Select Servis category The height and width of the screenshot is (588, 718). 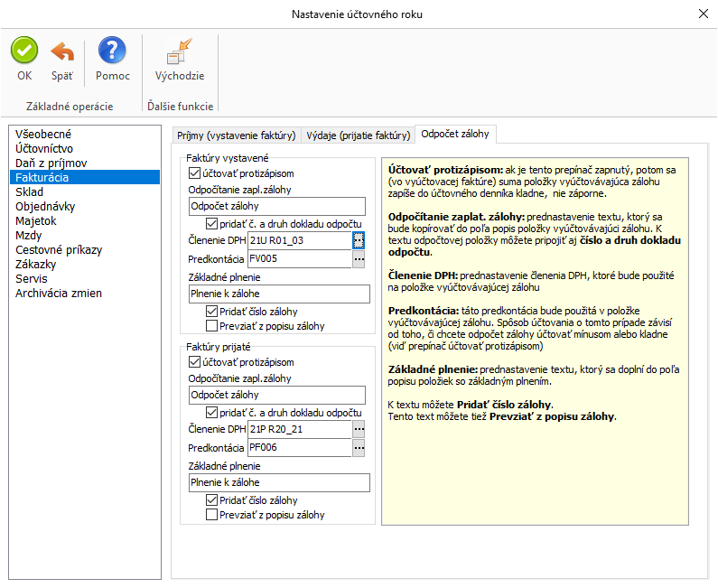tap(85, 278)
